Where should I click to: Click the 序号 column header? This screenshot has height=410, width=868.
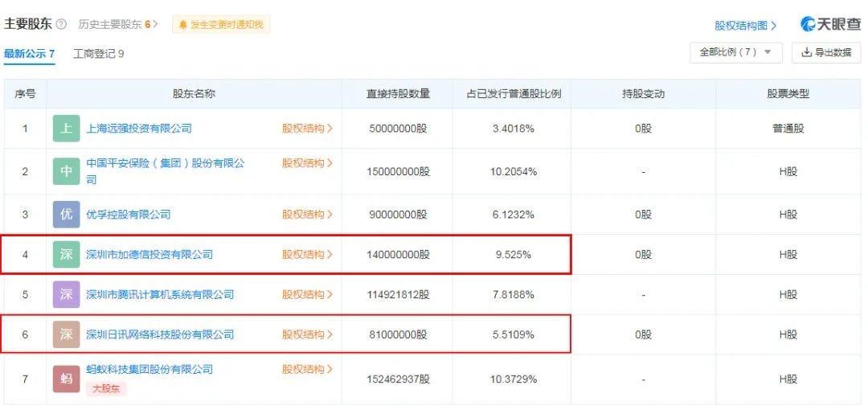[25, 93]
